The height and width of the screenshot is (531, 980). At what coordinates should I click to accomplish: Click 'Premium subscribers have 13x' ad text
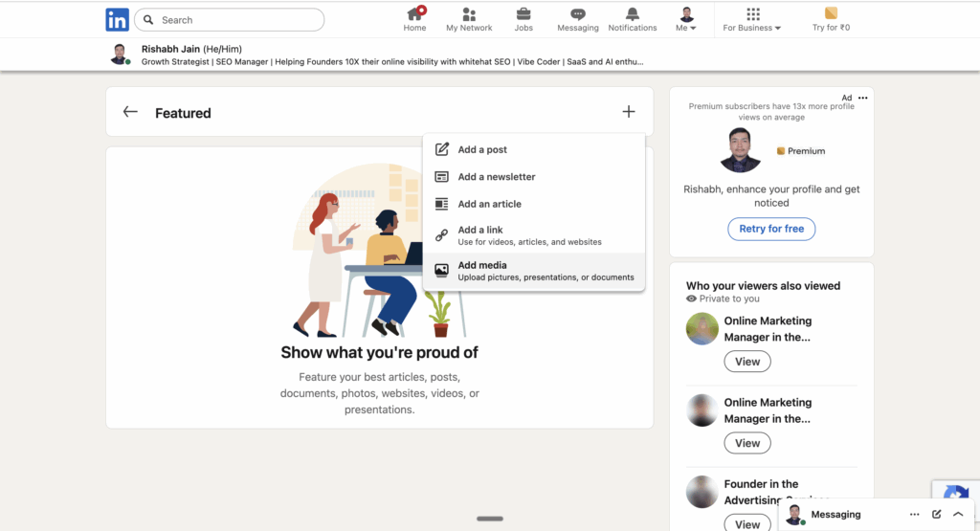coord(771,112)
